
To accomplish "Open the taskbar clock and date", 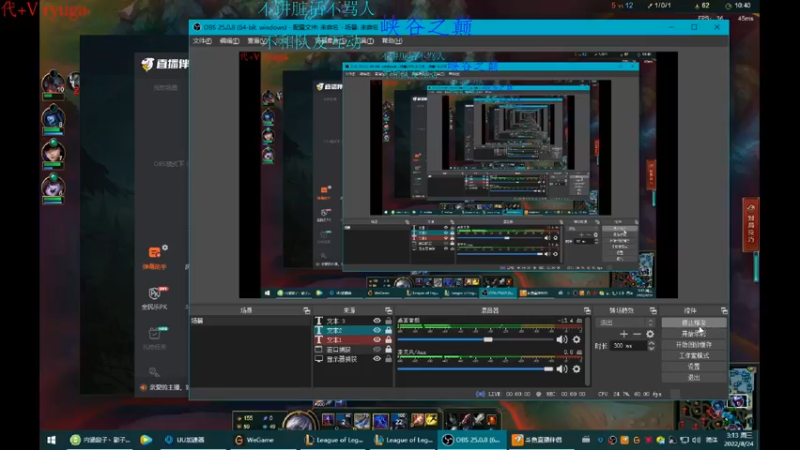I will (739, 440).
